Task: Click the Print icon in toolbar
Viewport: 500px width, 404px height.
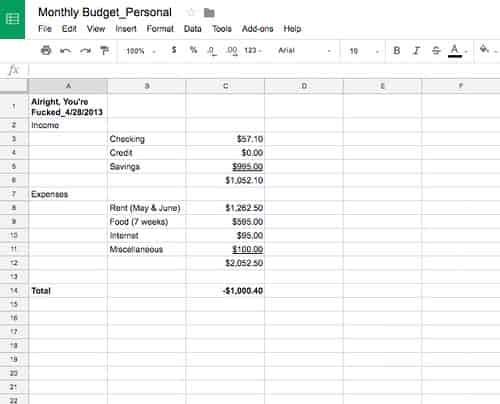Action: [46, 51]
